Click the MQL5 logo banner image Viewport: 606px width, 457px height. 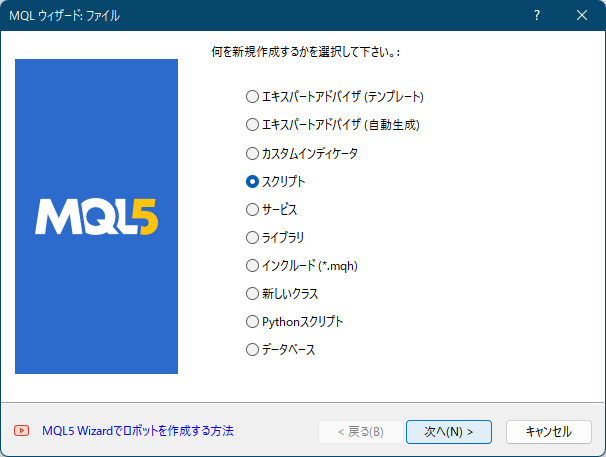click(96, 217)
